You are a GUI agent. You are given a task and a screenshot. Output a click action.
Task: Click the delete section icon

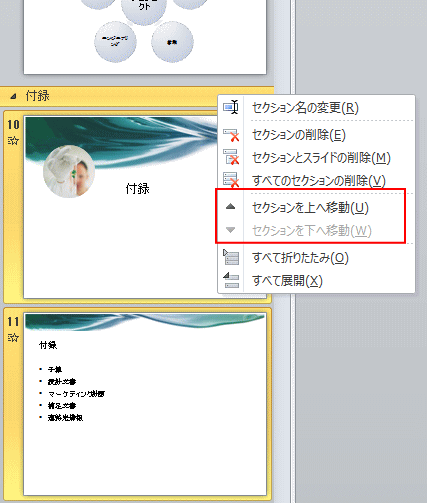click(x=231, y=135)
